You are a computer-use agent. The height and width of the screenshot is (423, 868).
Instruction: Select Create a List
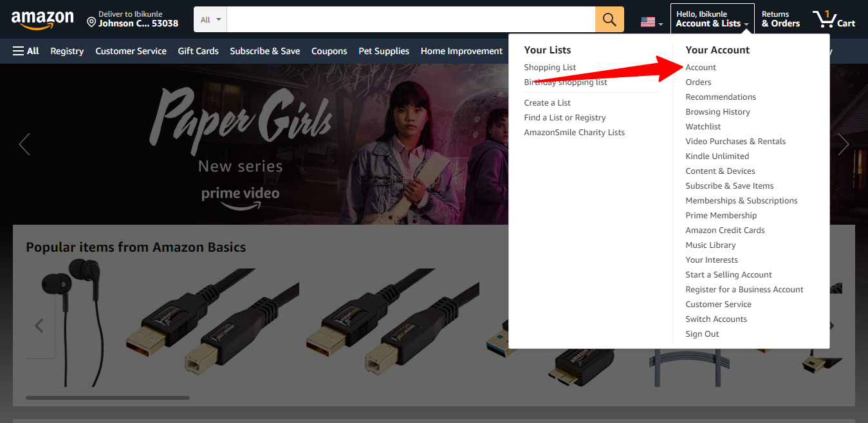click(x=548, y=103)
